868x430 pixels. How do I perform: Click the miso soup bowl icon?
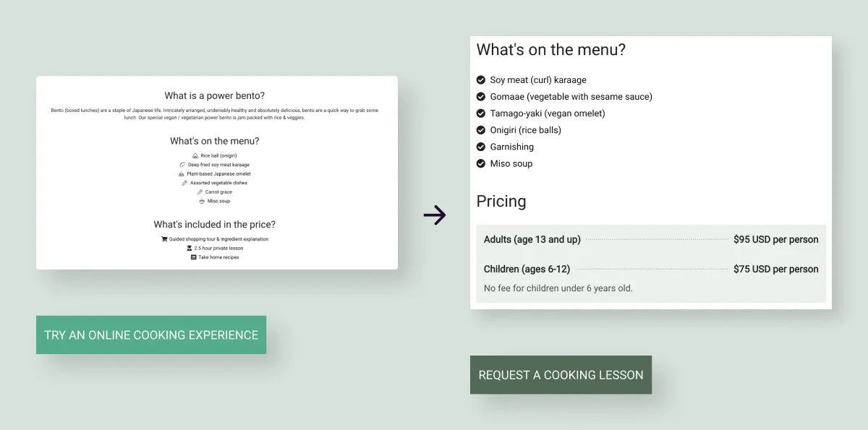(202, 202)
